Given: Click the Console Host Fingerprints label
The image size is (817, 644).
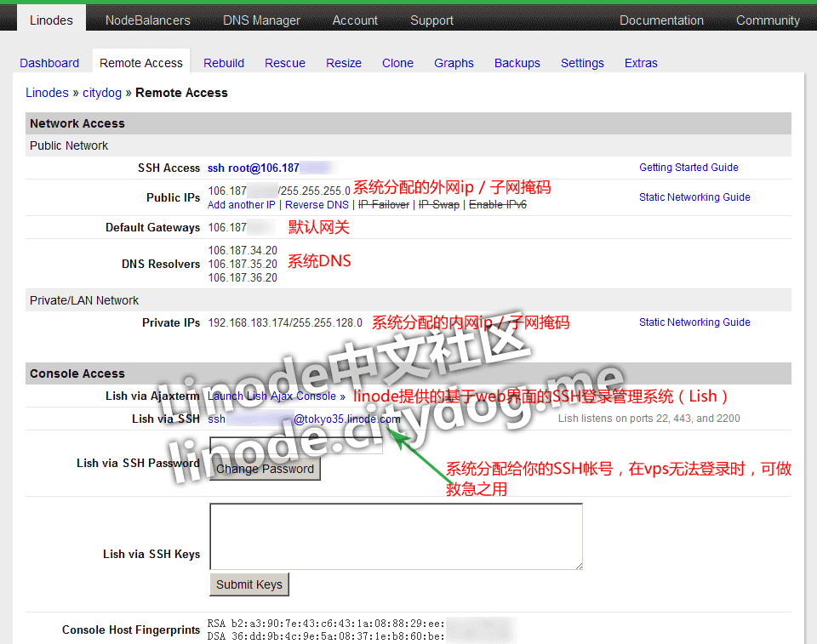Looking at the screenshot, I should (x=131, y=630).
